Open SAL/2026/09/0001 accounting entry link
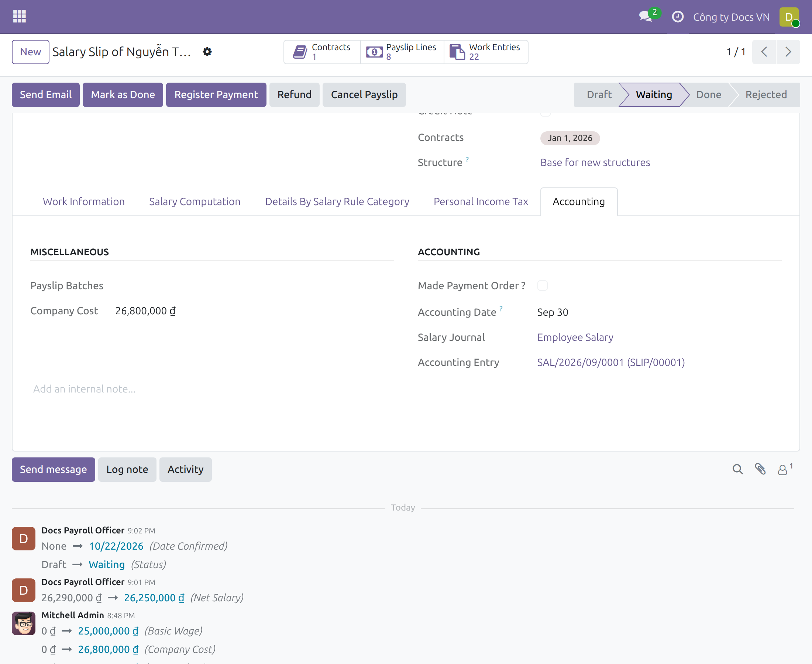812x664 pixels. (611, 362)
